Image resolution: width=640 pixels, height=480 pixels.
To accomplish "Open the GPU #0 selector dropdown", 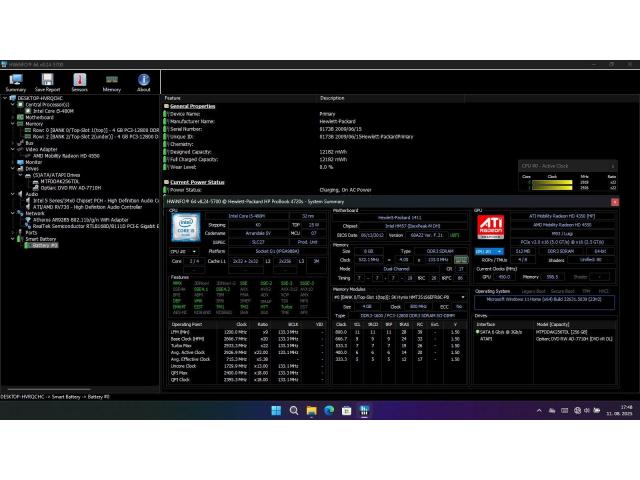I will (x=489, y=251).
